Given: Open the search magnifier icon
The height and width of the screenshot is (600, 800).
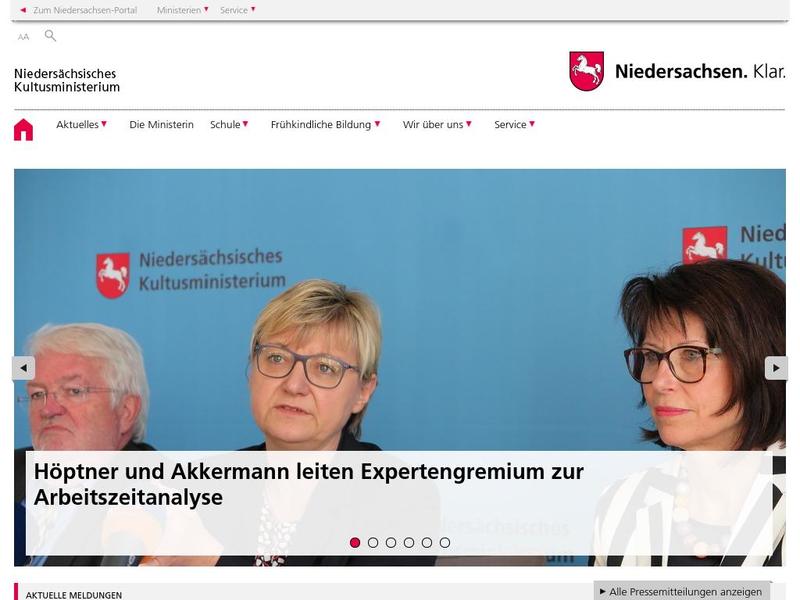Looking at the screenshot, I should tap(50, 36).
